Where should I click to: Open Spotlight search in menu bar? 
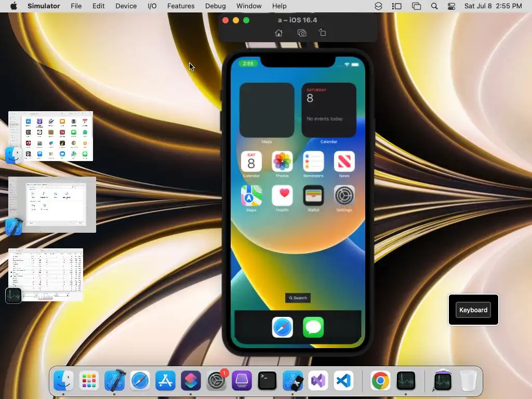(x=434, y=6)
